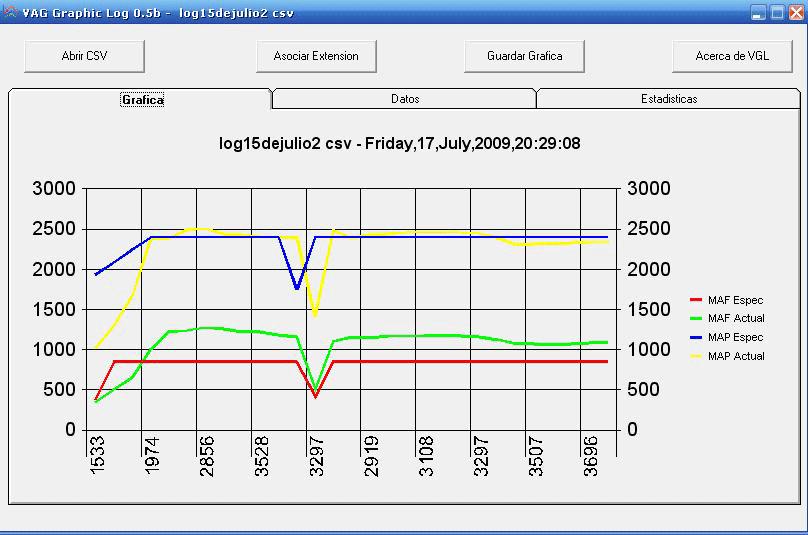Image resolution: width=808 pixels, height=535 pixels.
Task: Pick the yellow MAP Actual legend swatch
Action: tap(696, 356)
